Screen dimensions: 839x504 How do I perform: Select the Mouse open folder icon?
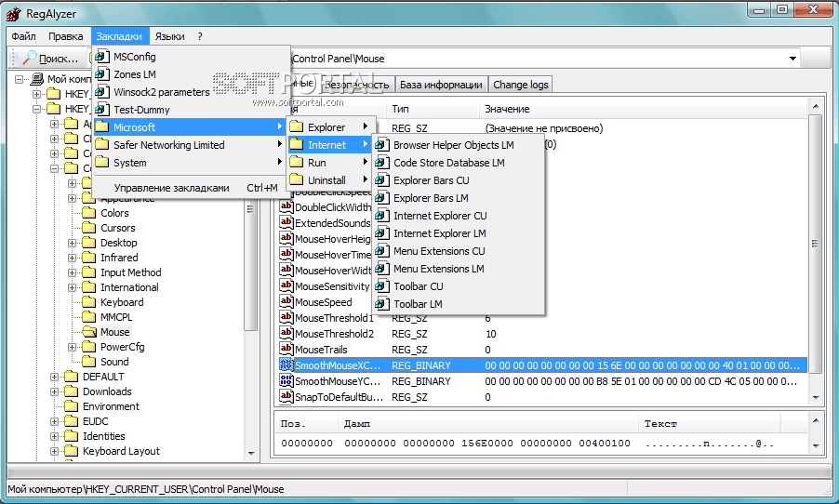pos(89,332)
